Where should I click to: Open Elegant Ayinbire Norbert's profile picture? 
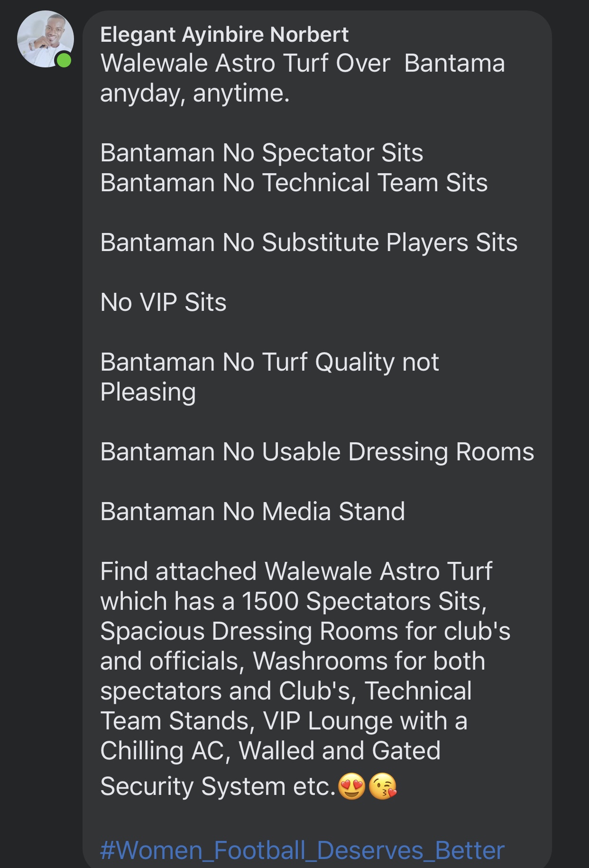pos(46,39)
